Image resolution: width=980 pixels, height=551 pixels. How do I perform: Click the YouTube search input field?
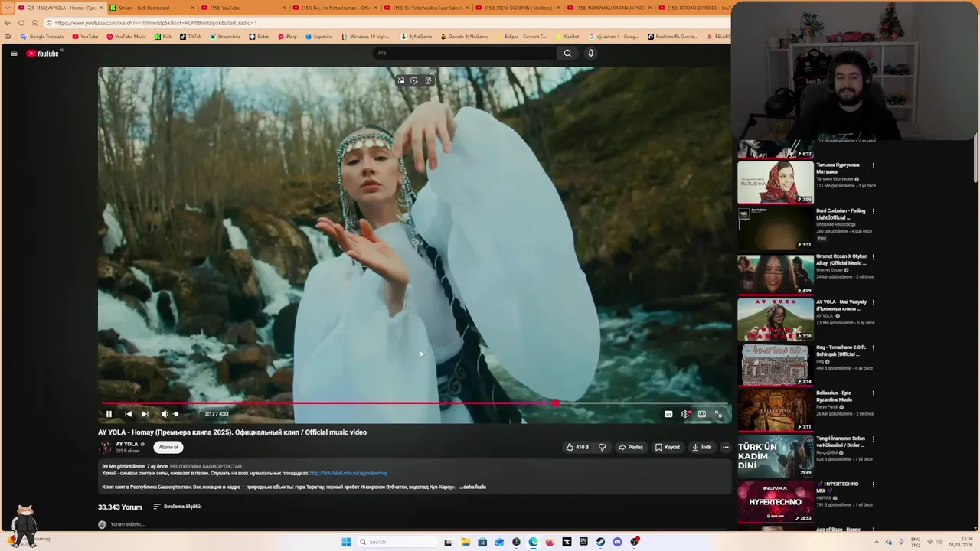(x=465, y=53)
